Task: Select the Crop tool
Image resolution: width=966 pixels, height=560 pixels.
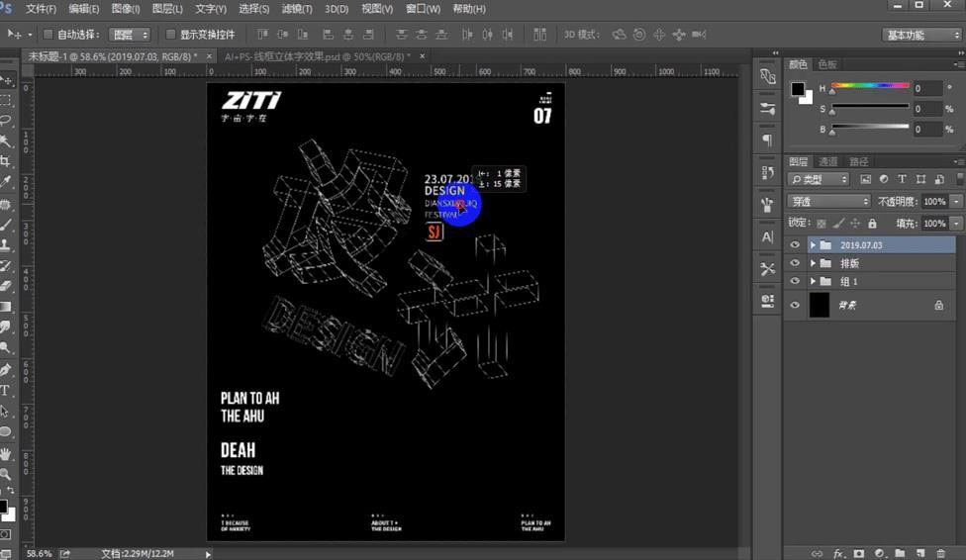Action: point(6,161)
